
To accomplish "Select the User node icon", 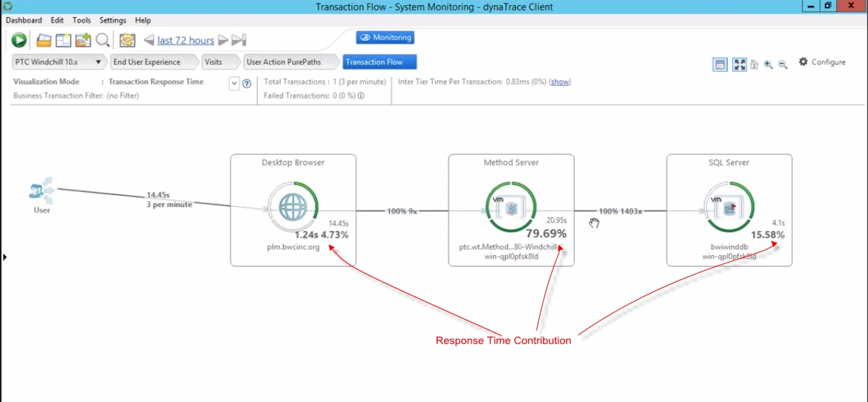I will pos(40,190).
